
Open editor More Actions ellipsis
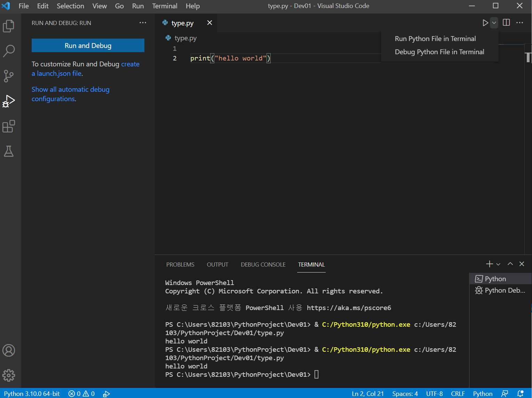tap(519, 23)
